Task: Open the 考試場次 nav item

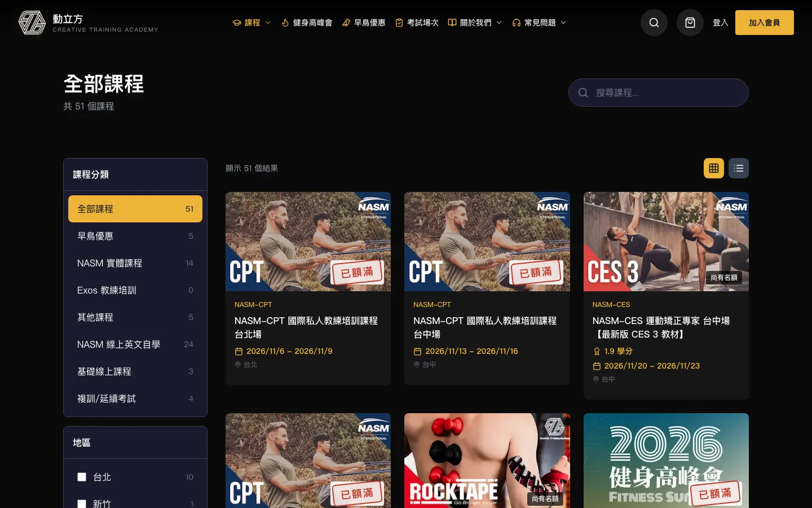Action: coord(417,23)
